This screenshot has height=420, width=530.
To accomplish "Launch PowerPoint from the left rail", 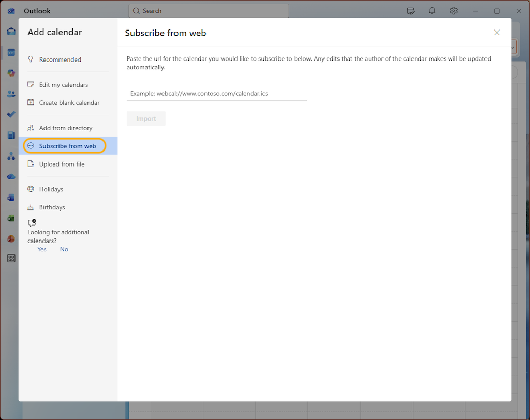I will (11, 238).
